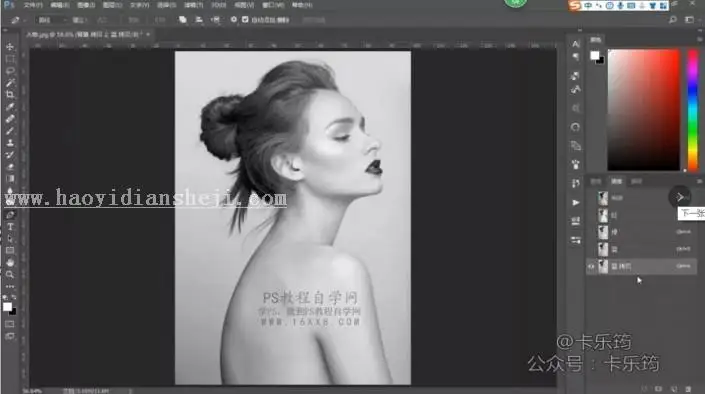Screen dimensions: 705x394
Task: Select the Eyedropper tool
Action: [x=10, y=107]
